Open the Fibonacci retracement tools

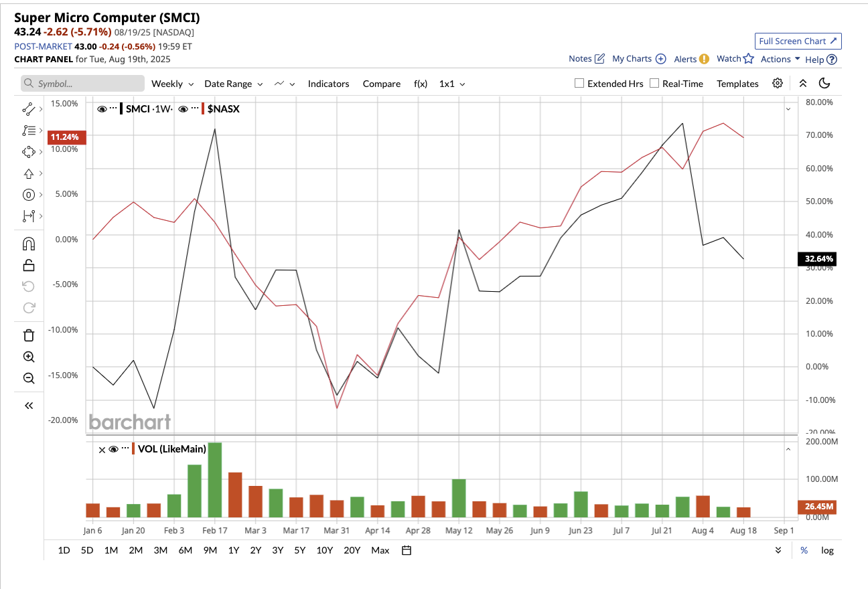point(28,130)
